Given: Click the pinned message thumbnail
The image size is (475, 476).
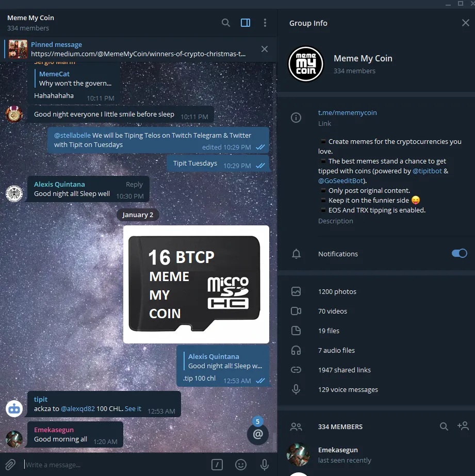Looking at the screenshot, I should point(18,49).
